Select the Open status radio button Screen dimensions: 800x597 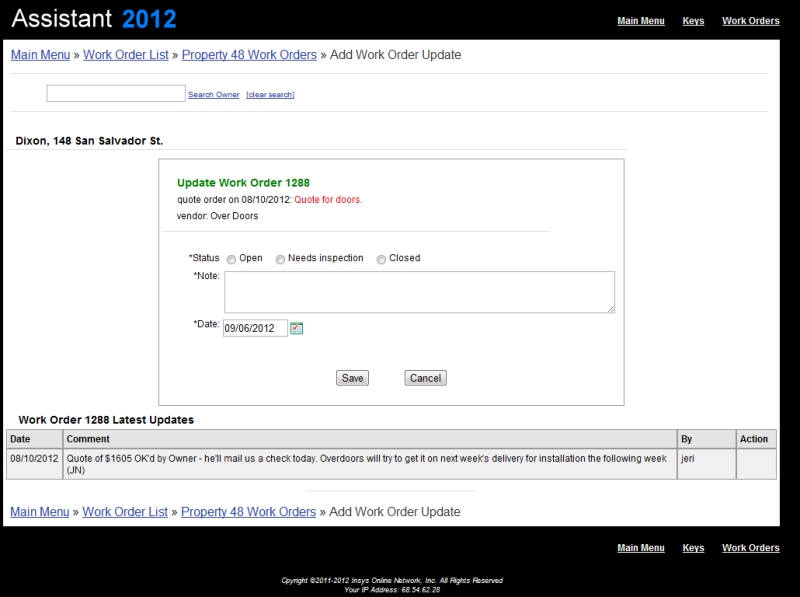tap(231, 259)
